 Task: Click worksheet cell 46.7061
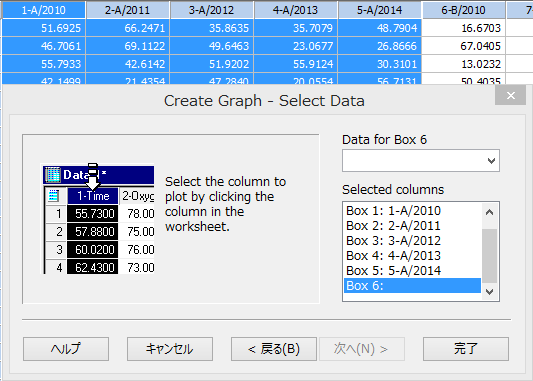pos(44,46)
